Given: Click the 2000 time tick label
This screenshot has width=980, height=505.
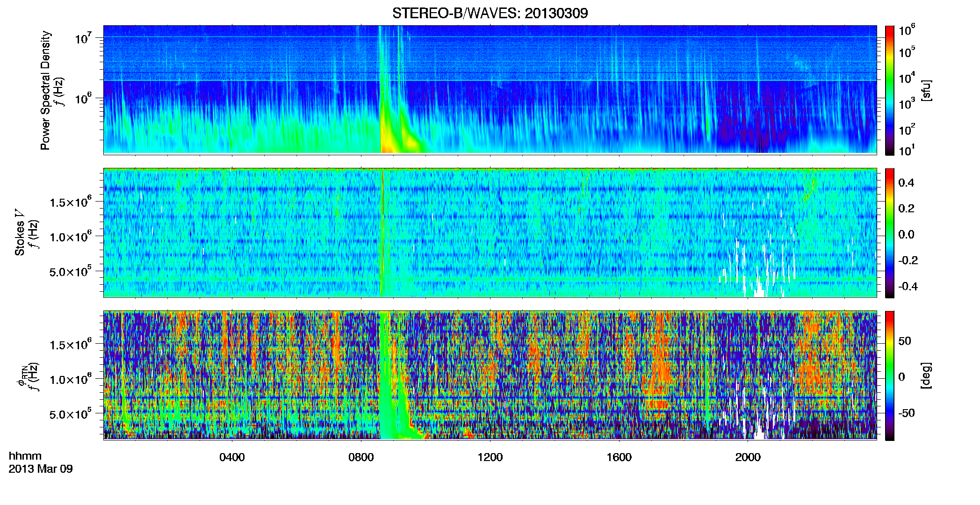Looking at the screenshot, I should (x=748, y=457).
